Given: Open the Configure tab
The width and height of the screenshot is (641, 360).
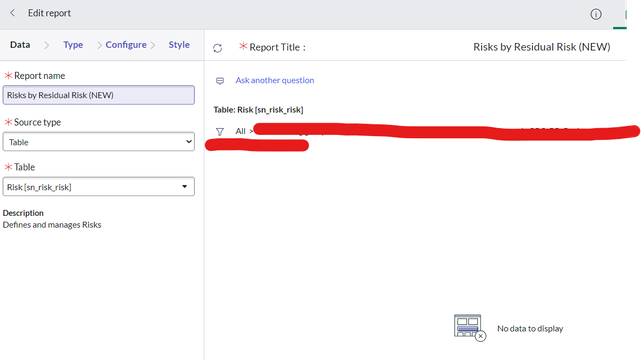Looking at the screenshot, I should coord(126,45).
